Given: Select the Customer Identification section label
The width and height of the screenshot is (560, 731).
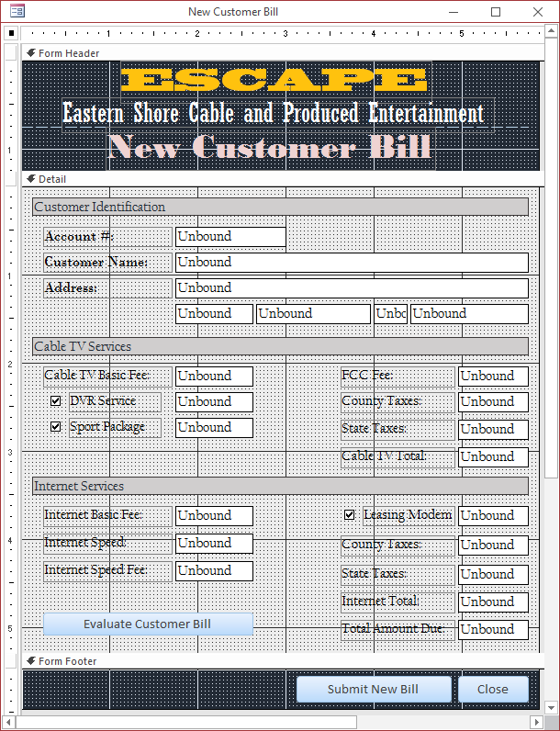Looking at the screenshot, I should click(281, 207).
